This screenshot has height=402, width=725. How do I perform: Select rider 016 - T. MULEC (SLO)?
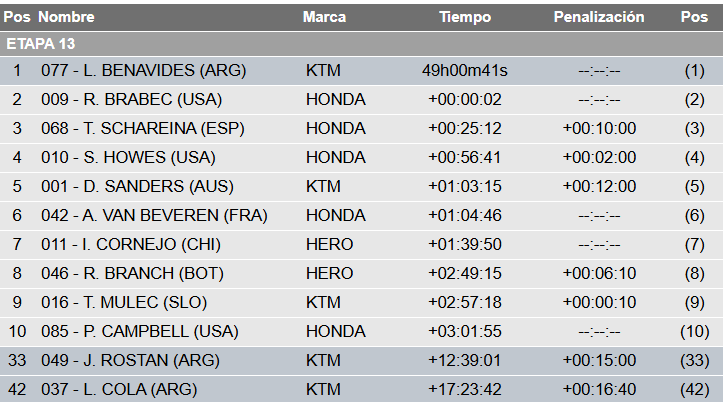(128, 303)
